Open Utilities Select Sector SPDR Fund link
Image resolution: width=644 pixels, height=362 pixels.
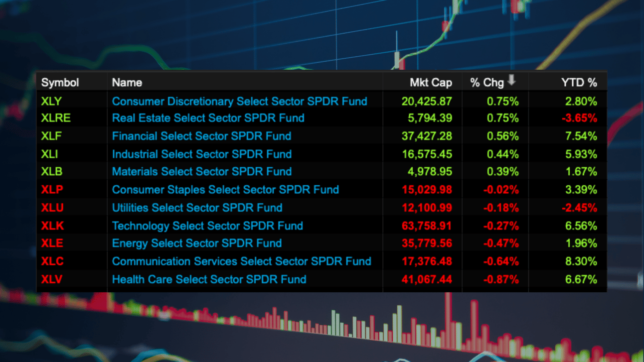tap(197, 208)
